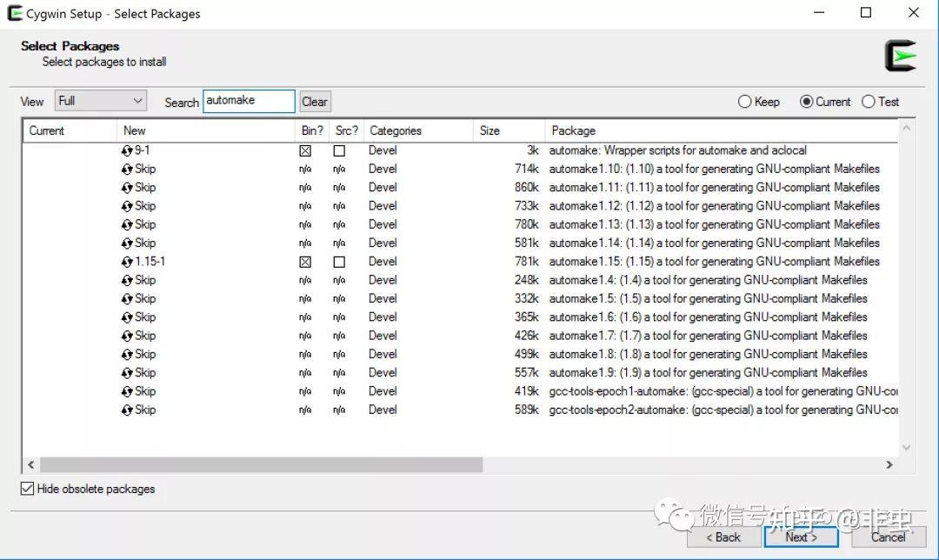Click the Clear search button
This screenshot has width=939, height=560.
point(315,102)
